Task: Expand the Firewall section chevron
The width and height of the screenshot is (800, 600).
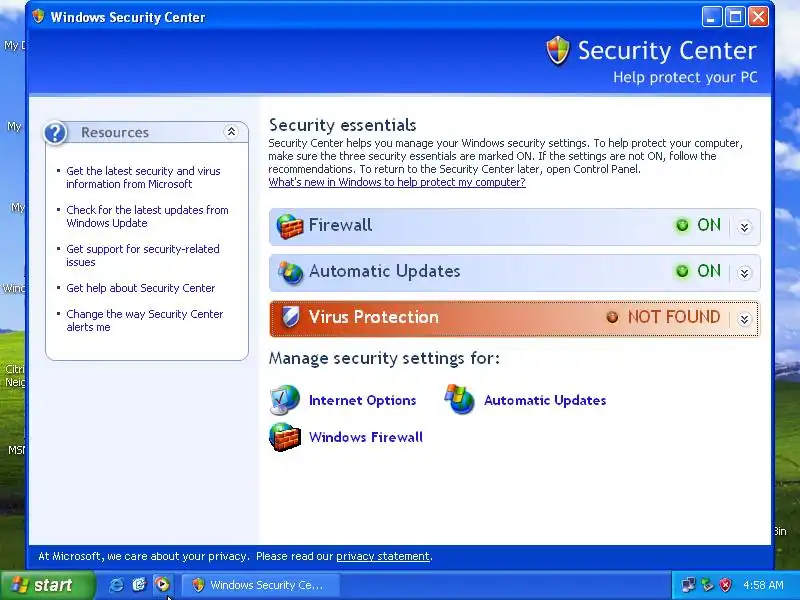Action: pos(744,227)
